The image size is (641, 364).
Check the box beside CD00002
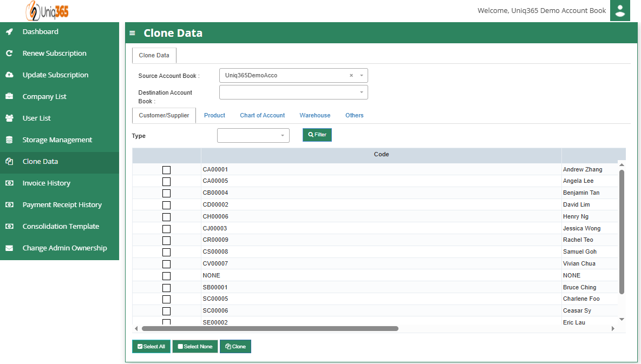click(x=166, y=205)
